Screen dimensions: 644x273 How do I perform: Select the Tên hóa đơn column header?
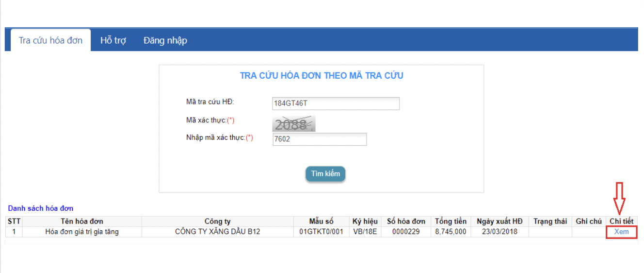point(82,222)
